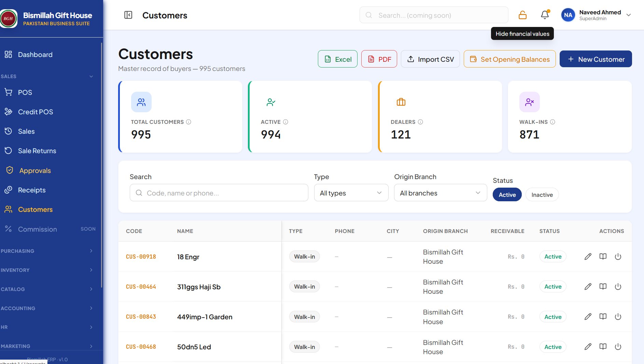Screen dimensions: 644x364
Task: Click the NA user avatar
Action: pos(568,15)
